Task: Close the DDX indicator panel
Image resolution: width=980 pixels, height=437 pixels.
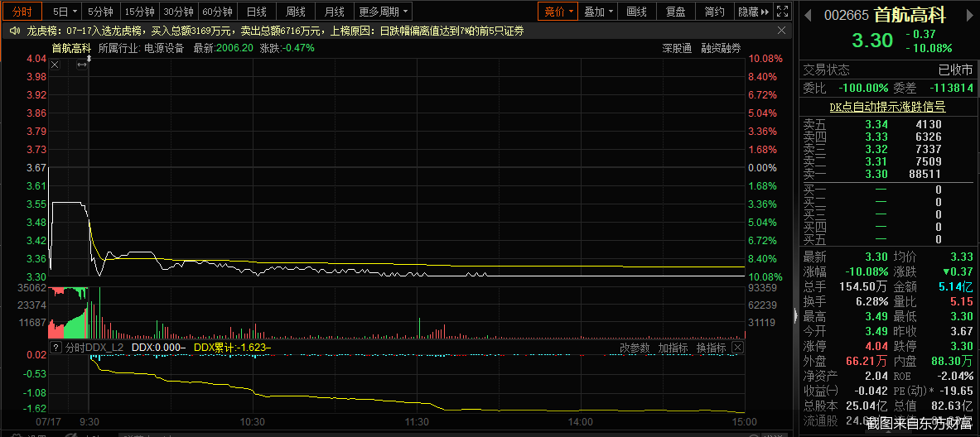Action: (x=737, y=348)
